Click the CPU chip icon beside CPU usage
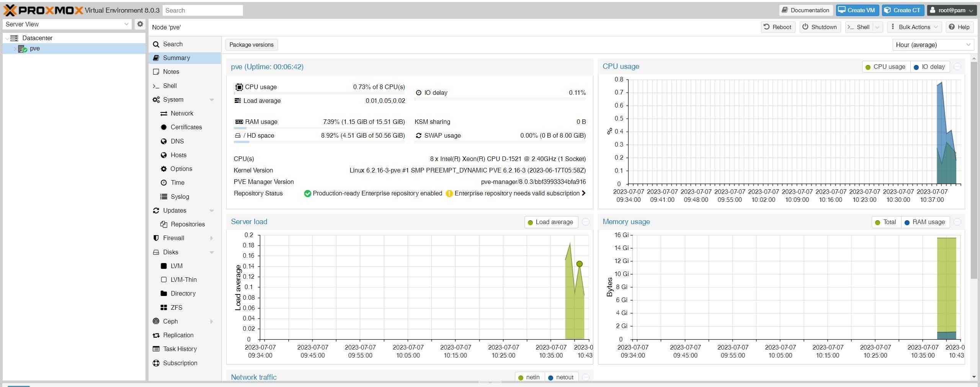 (239, 87)
